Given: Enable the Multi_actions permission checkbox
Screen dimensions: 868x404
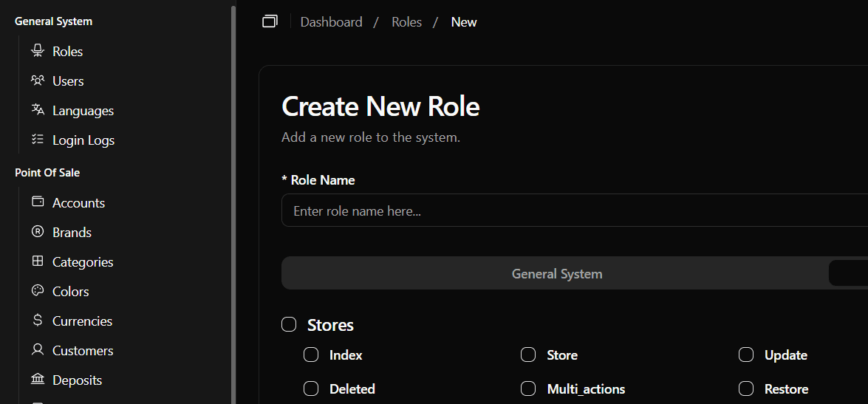Looking at the screenshot, I should (x=529, y=389).
